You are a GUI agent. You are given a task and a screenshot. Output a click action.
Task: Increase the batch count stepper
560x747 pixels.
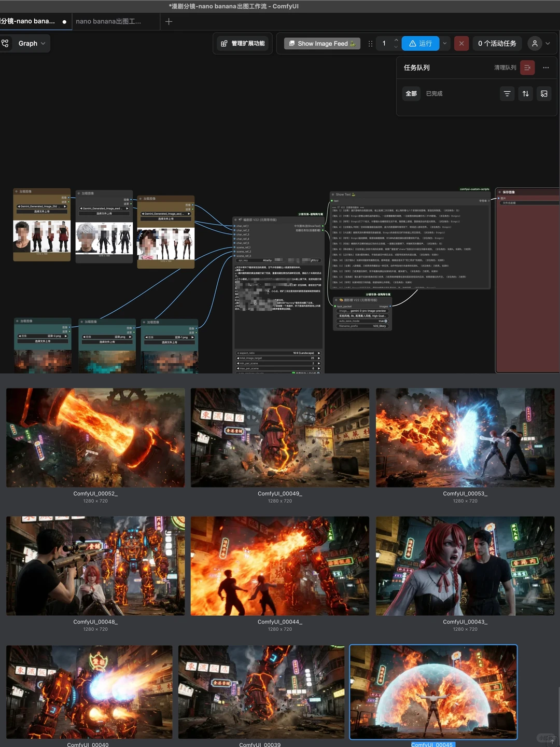(396, 40)
